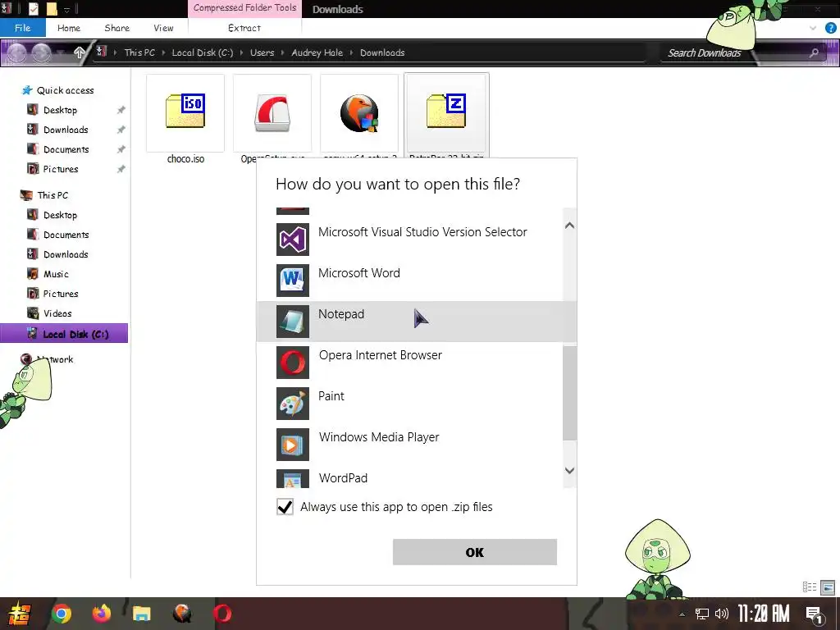Open Videos under This PC
This screenshot has width=840, height=630.
(x=57, y=313)
